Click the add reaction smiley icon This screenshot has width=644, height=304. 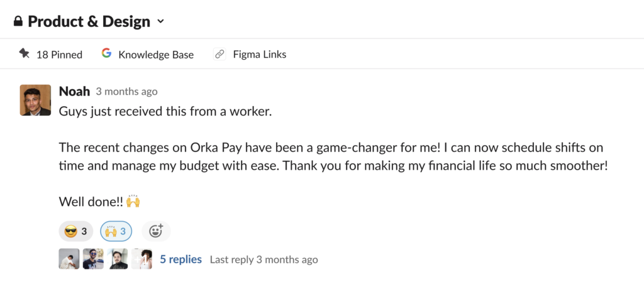point(156,231)
